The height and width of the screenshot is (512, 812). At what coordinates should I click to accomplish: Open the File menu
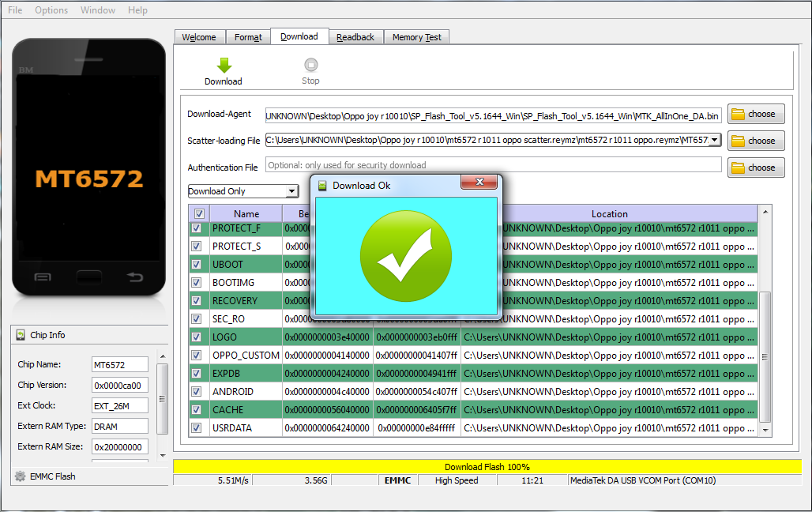tap(15, 9)
